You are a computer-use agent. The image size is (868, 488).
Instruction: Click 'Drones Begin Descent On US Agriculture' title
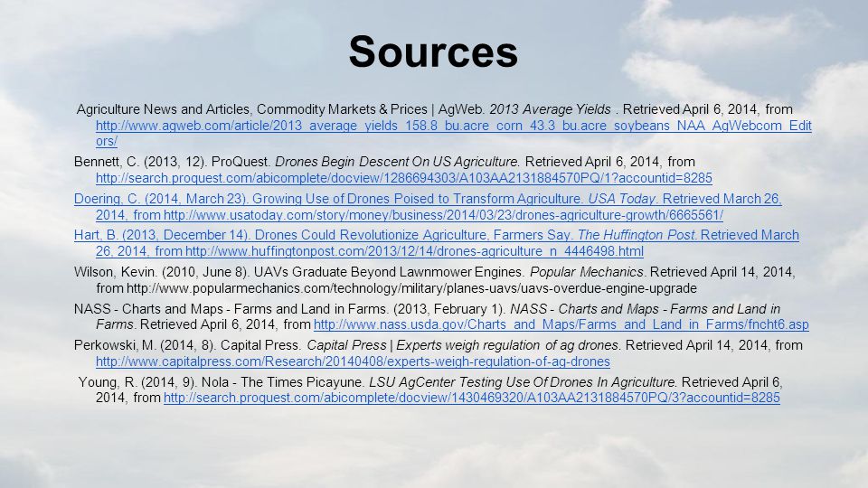point(397,162)
